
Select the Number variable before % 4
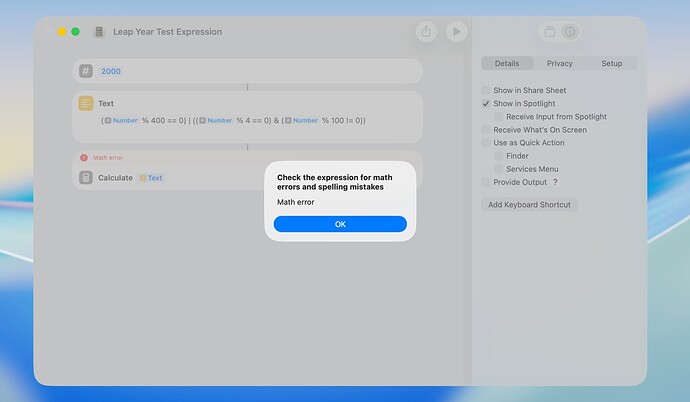click(216, 120)
